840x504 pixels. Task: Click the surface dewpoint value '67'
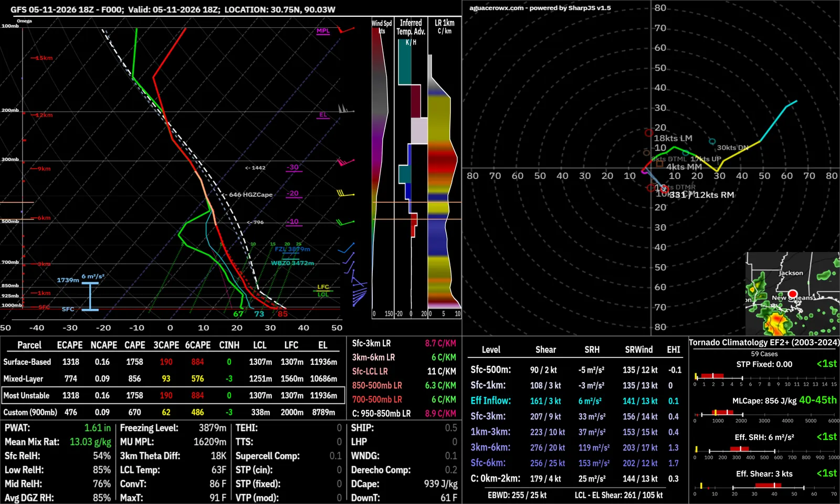pos(238,314)
